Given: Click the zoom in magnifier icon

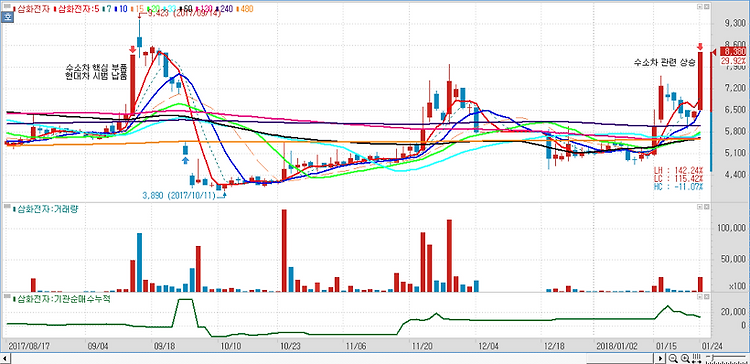Looking at the screenshot, I should click(x=684, y=359).
